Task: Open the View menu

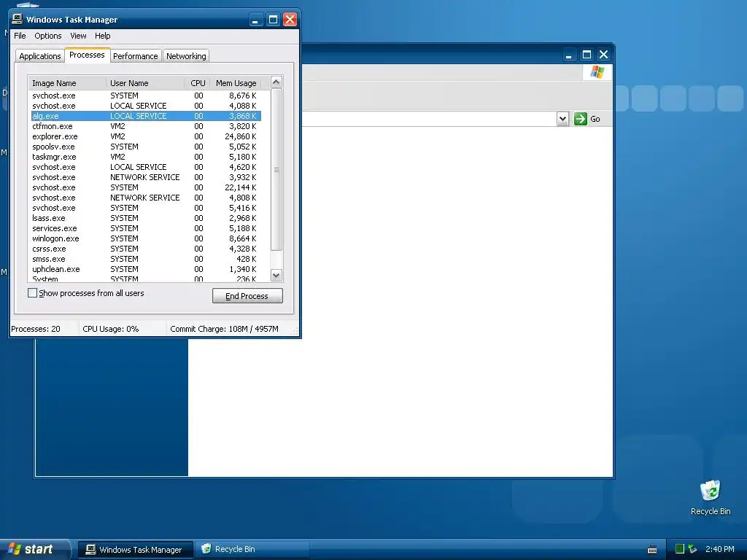Action: [78, 36]
